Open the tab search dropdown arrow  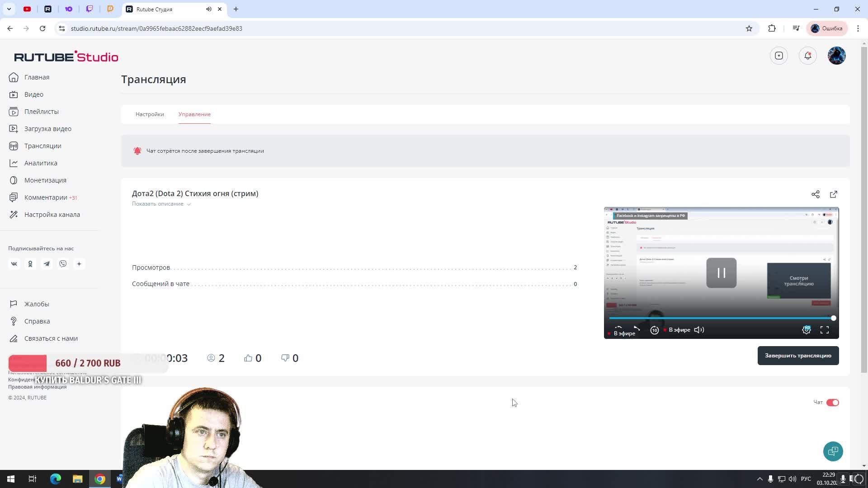(x=9, y=9)
